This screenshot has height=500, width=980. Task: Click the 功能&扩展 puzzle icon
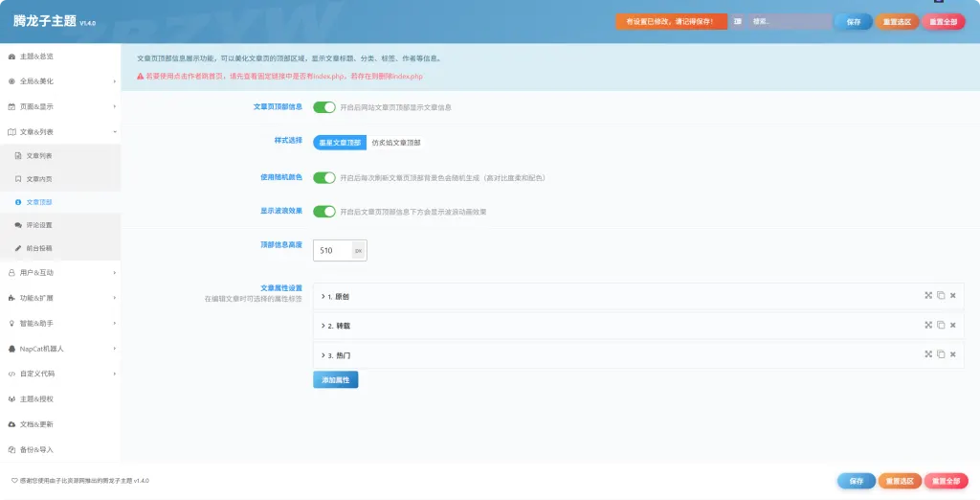tap(11, 298)
